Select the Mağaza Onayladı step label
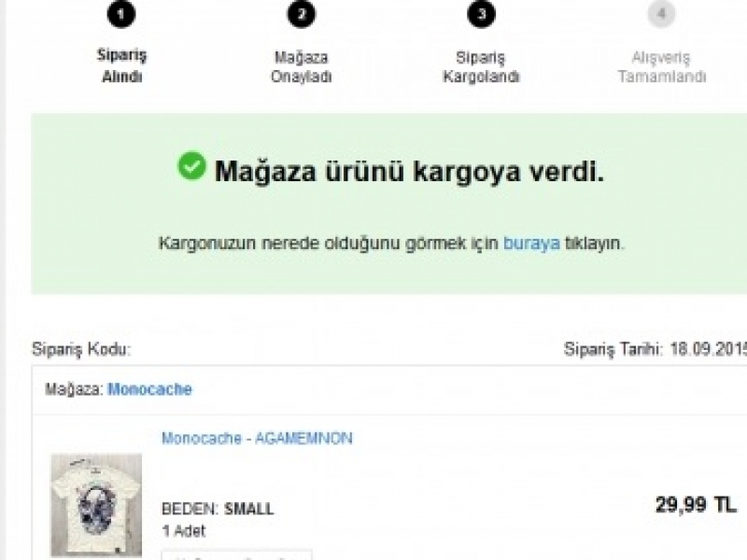Viewport: 747px width, 560px height. [301, 66]
